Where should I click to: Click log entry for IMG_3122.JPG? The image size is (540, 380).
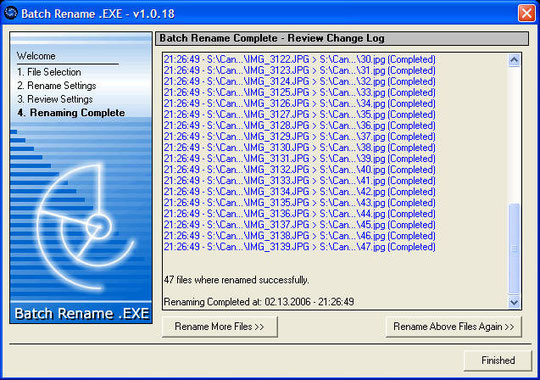tap(300, 59)
